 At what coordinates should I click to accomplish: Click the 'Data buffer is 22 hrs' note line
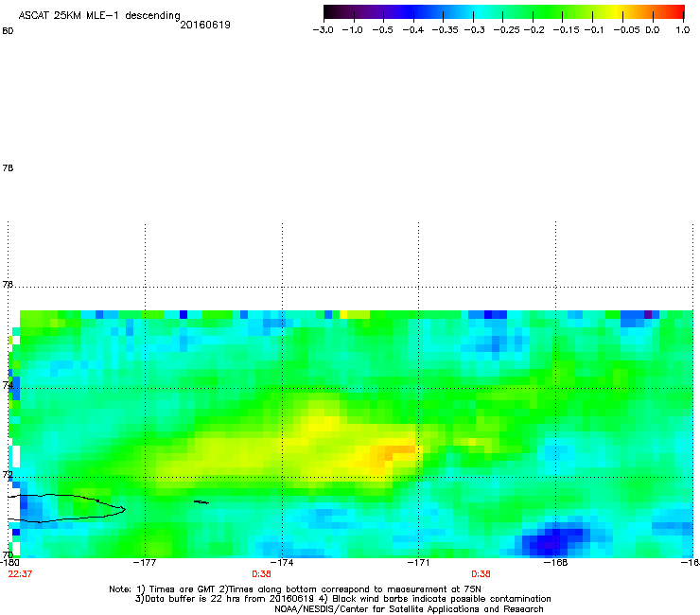coord(342,599)
